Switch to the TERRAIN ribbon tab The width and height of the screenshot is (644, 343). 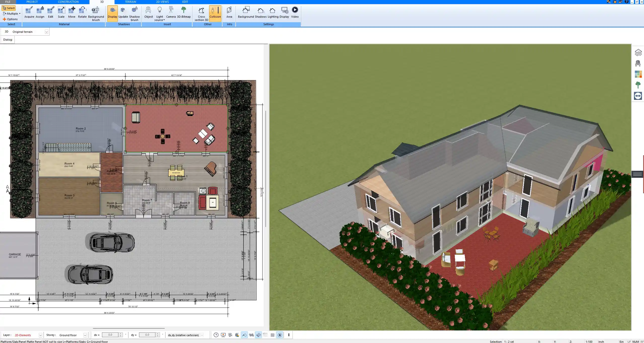pos(130,2)
